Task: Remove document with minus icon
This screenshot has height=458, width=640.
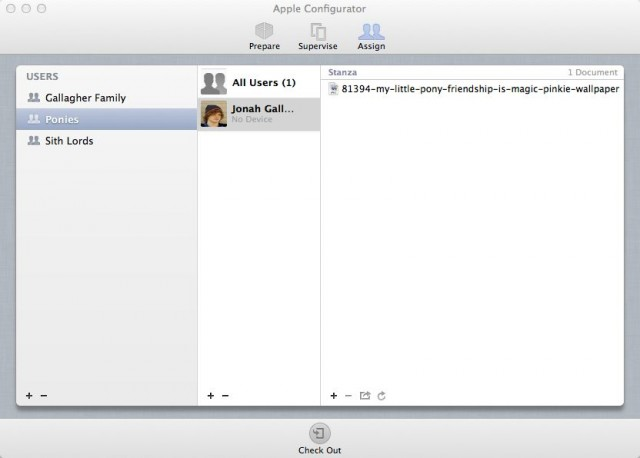Action: (348, 396)
